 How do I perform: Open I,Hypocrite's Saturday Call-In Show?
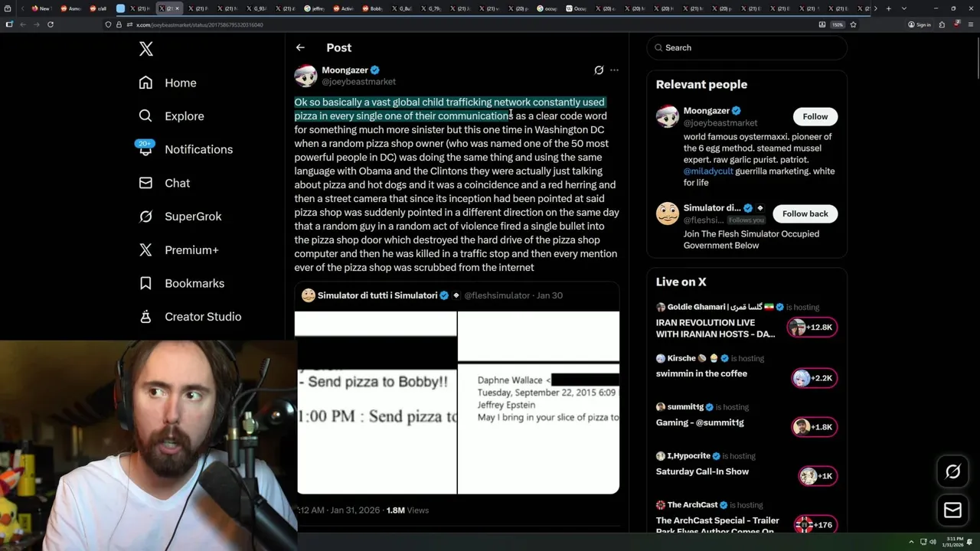tap(702, 471)
